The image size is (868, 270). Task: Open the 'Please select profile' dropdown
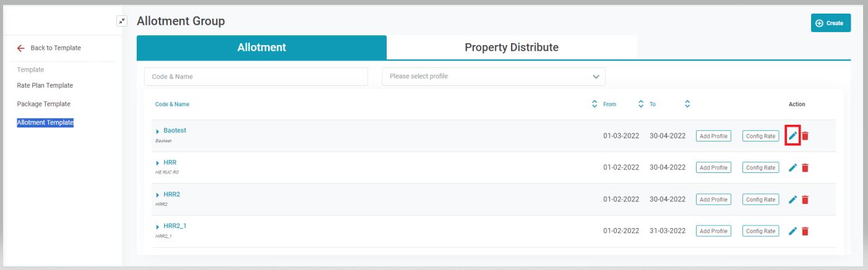coord(493,77)
